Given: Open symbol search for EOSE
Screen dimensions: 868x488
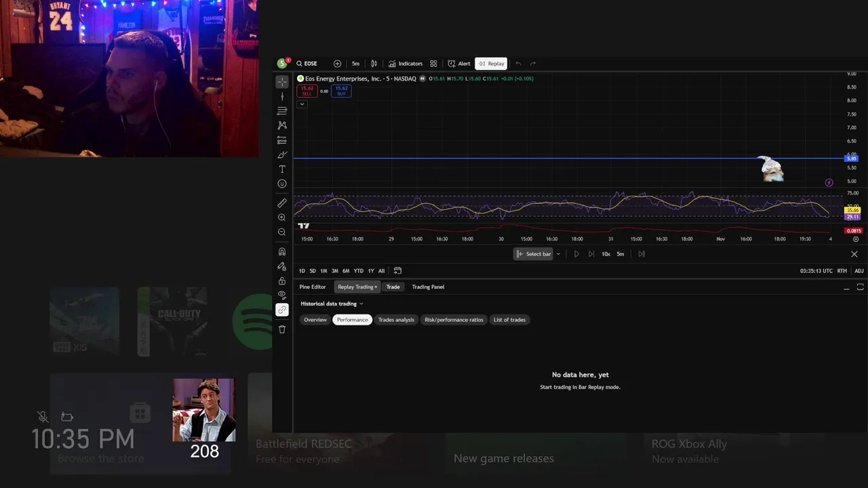Looking at the screenshot, I should (307, 64).
